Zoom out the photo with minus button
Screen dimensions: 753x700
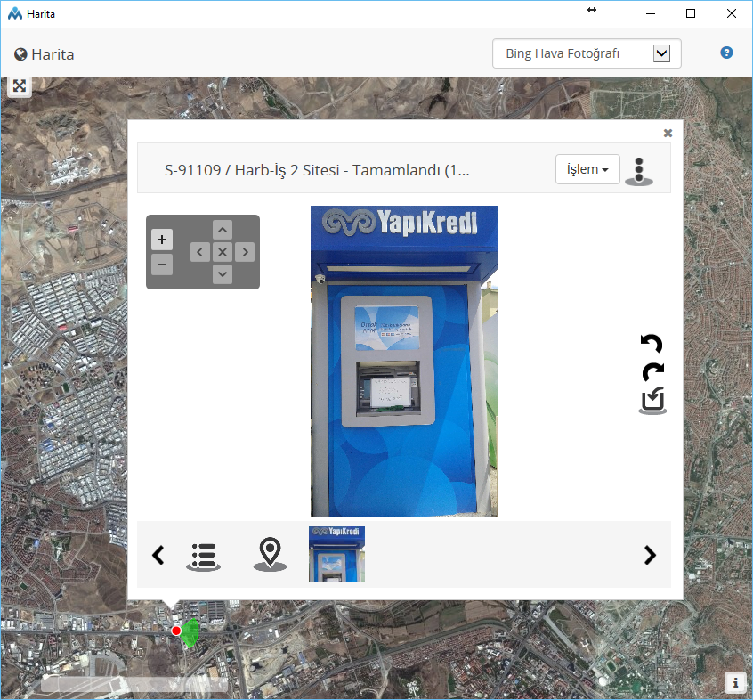[162, 265]
